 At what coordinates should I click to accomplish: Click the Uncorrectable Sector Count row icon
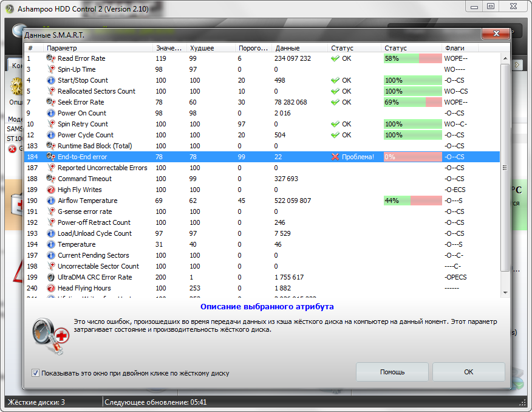point(51,266)
